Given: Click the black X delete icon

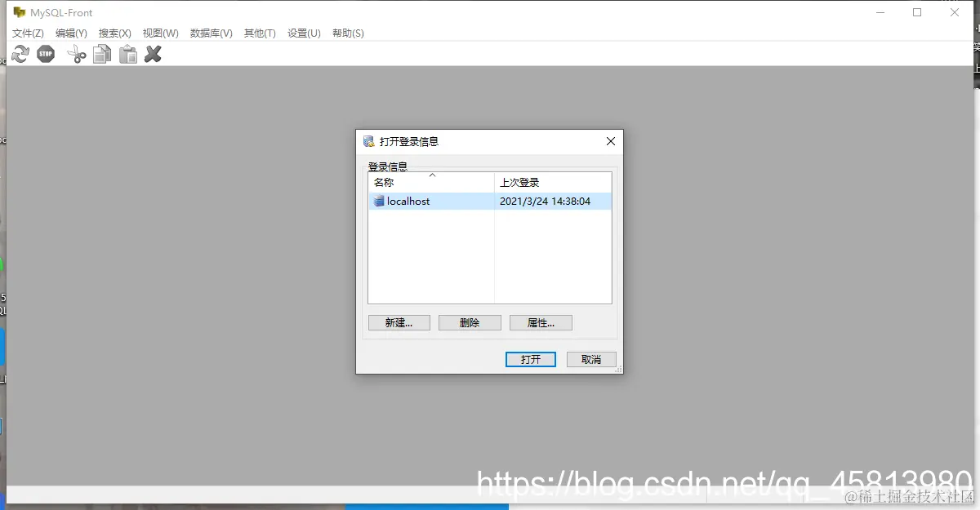Looking at the screenshot, I should pos(153,53).
